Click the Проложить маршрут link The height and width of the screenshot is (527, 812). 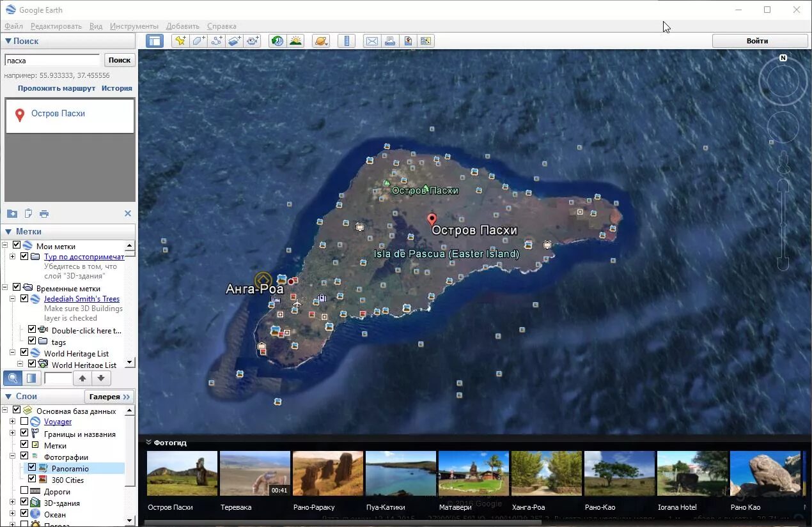(x=56, y=88)
